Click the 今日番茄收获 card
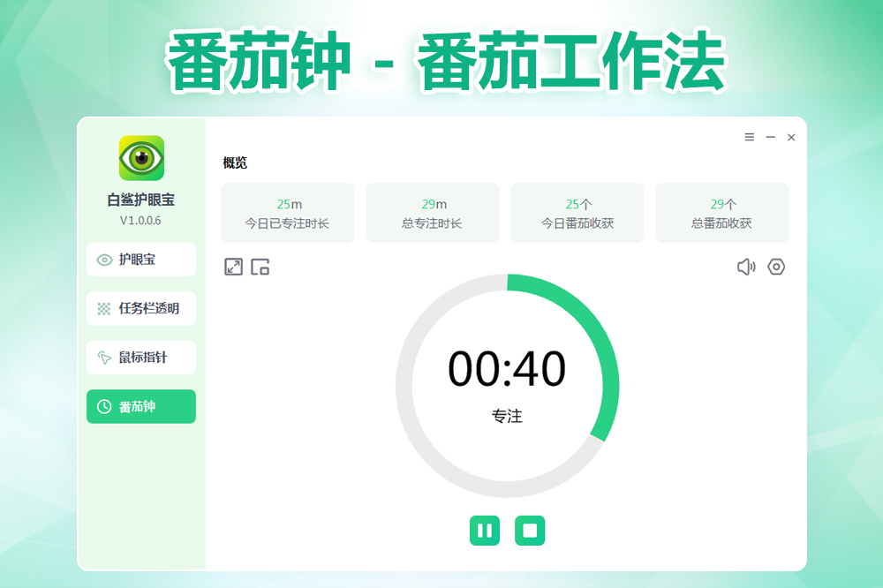The height and width of the screenshot is (588, 883). 577,213
